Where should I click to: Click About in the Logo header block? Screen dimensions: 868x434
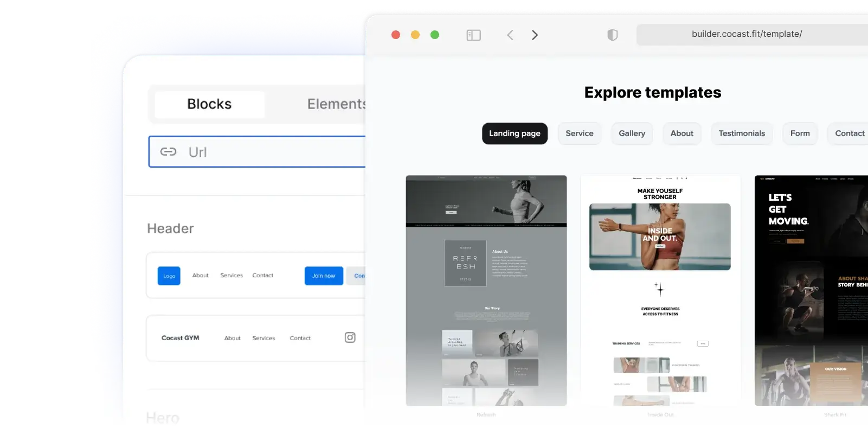point(201,276)
